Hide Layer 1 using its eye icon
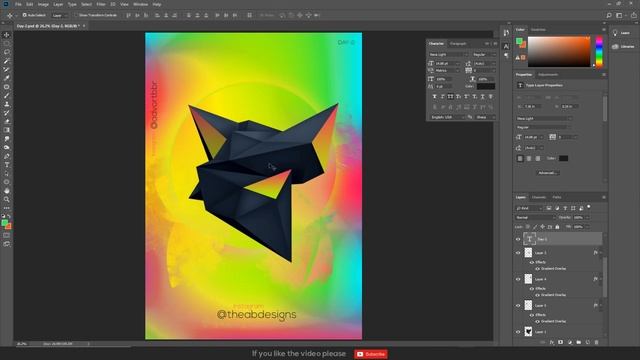The width and height of the screenshot is (640, 360). [518, 332]
